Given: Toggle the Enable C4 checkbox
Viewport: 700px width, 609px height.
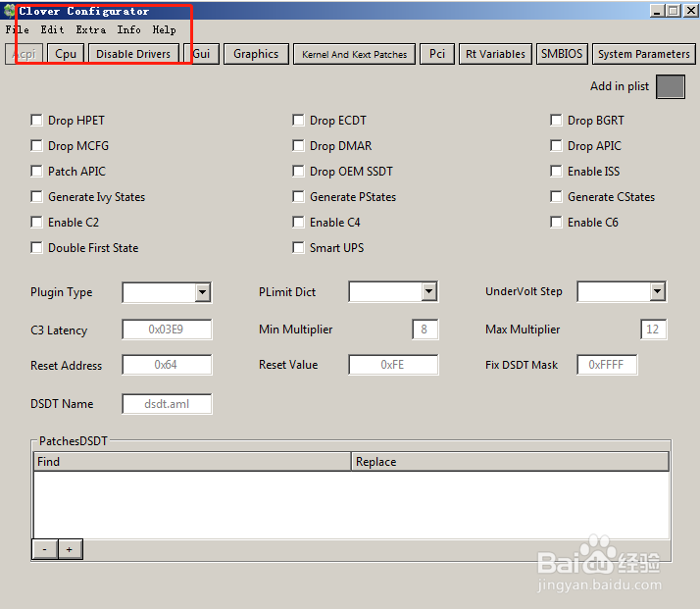Looking at the screenshot, I should [x=298, y=222].
